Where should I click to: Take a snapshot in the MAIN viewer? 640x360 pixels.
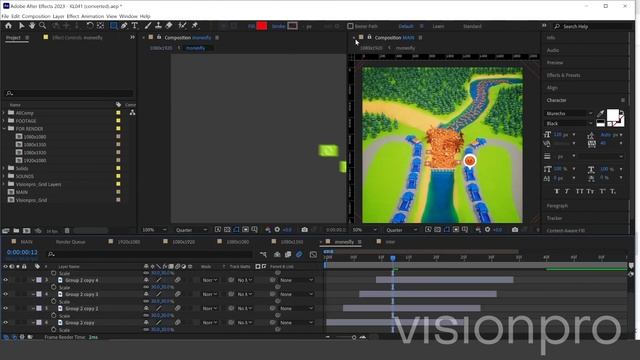click(x=515, y=230)
